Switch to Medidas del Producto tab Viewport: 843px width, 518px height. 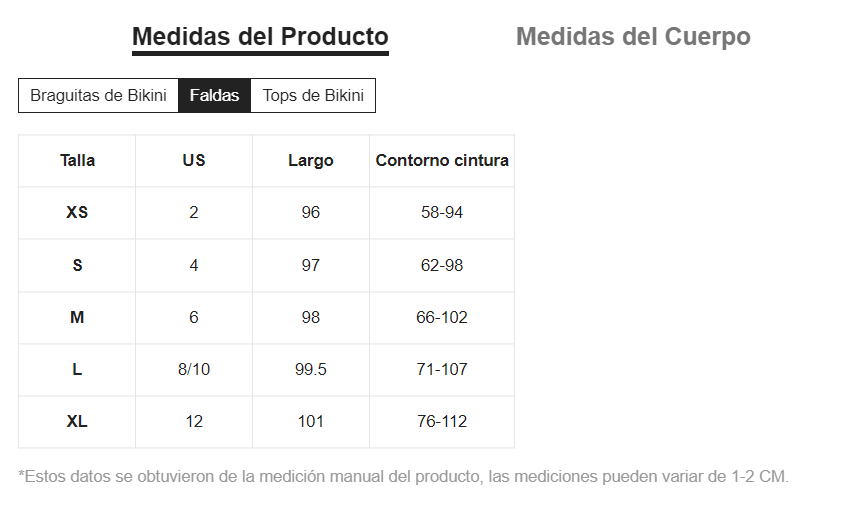[x=260, y=37]
